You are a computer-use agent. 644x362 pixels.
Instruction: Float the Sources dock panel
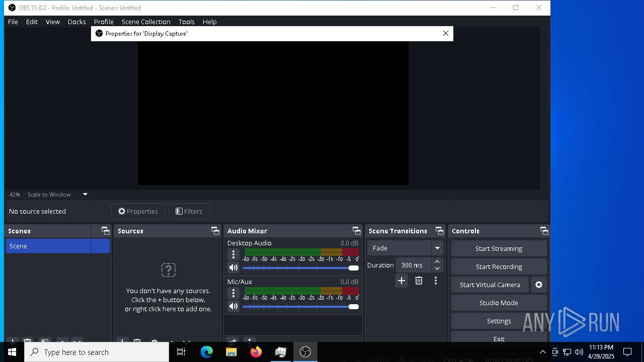tap(215, 231)
